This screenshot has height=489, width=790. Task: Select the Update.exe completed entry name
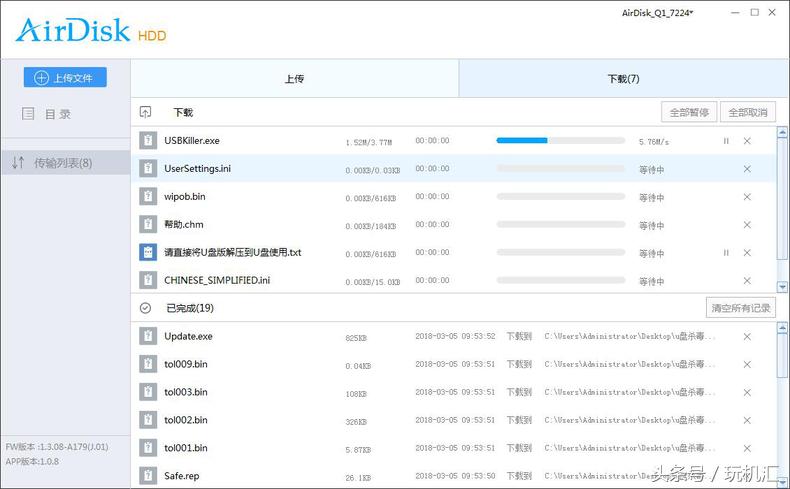[x=188, y=336]
